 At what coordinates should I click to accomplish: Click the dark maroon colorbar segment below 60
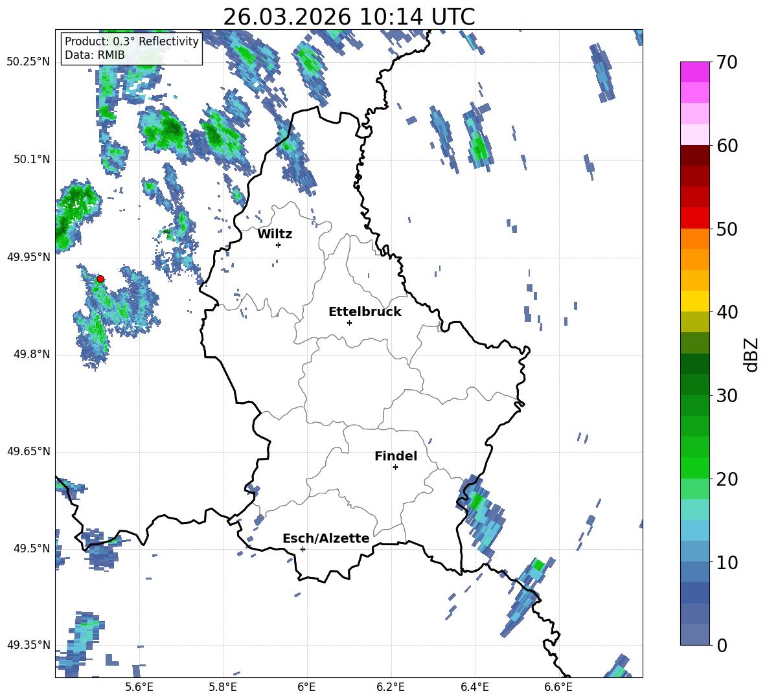click(x=694, y=155)
